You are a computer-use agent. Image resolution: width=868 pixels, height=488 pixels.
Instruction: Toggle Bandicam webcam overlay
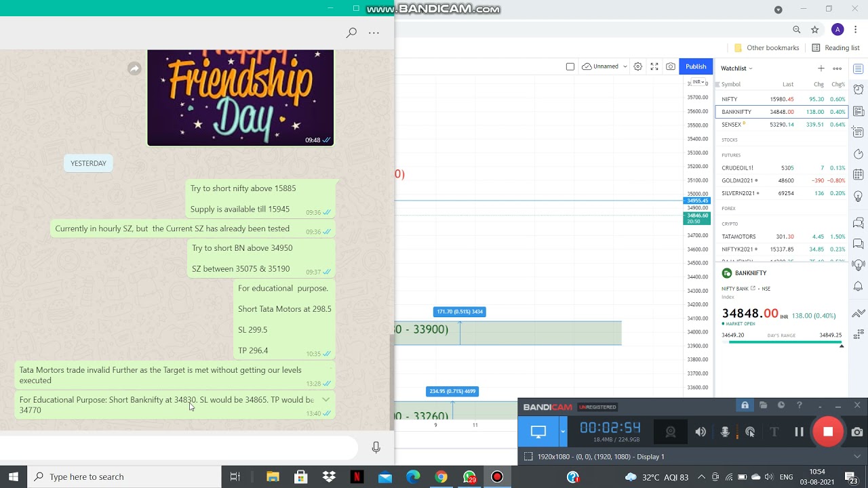(x=671, y=432)
